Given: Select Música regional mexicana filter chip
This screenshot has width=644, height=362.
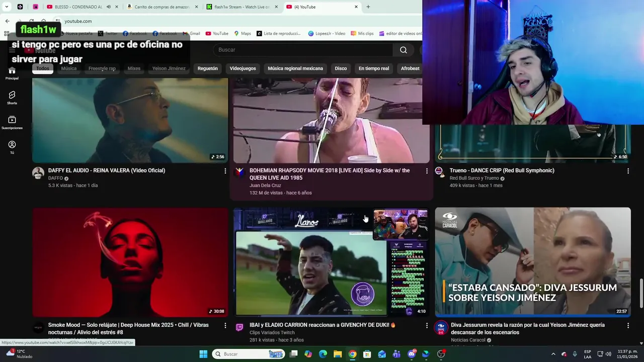Looking at the screenshot, I should coord(295,68).
